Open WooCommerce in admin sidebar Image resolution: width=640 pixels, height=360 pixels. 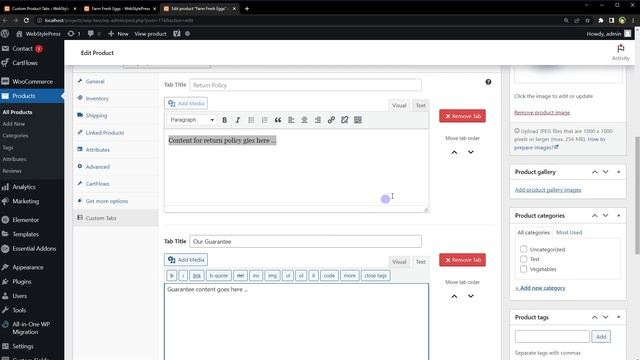32,82
